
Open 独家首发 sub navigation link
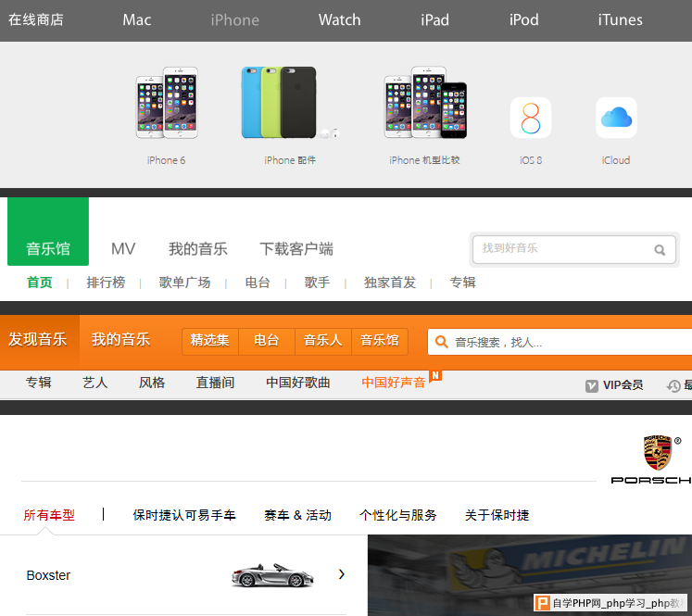click(x=390, y=283)
